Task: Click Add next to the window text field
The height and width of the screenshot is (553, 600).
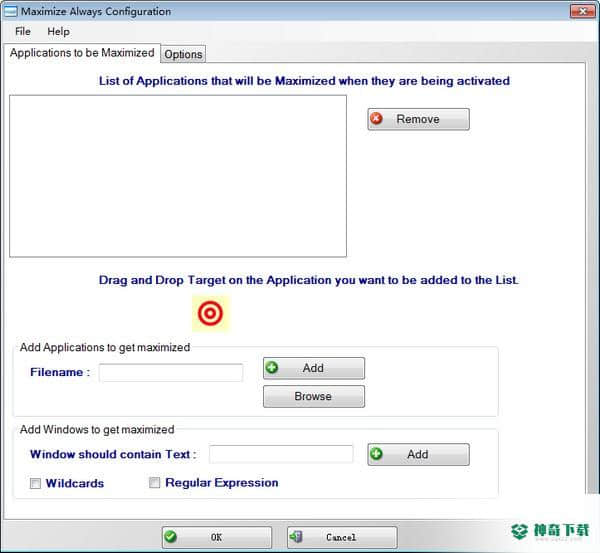Action: 418,455
